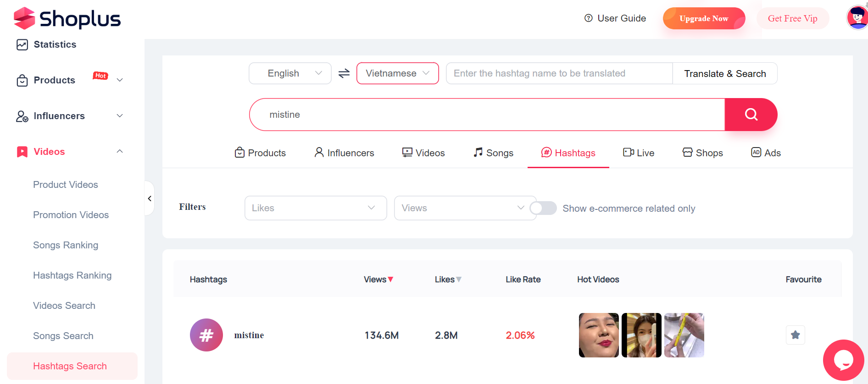Click the Get Free Vip button

[x=792, y=18]
